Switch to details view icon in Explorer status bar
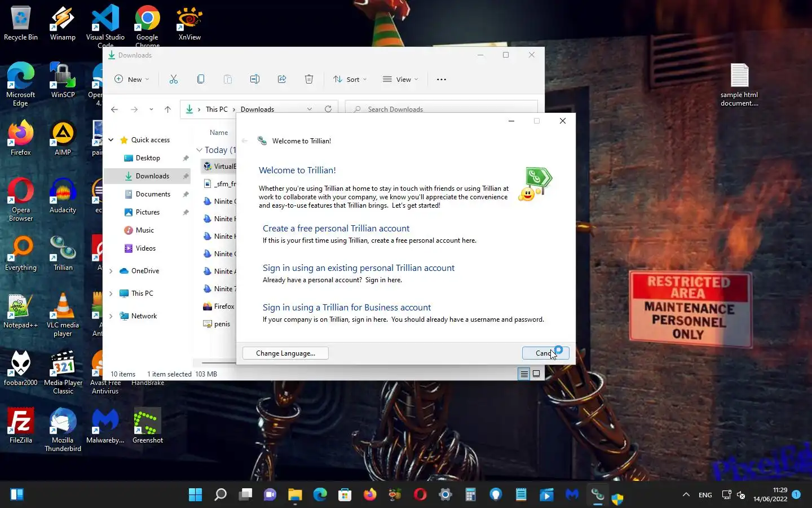 point(524,374)
